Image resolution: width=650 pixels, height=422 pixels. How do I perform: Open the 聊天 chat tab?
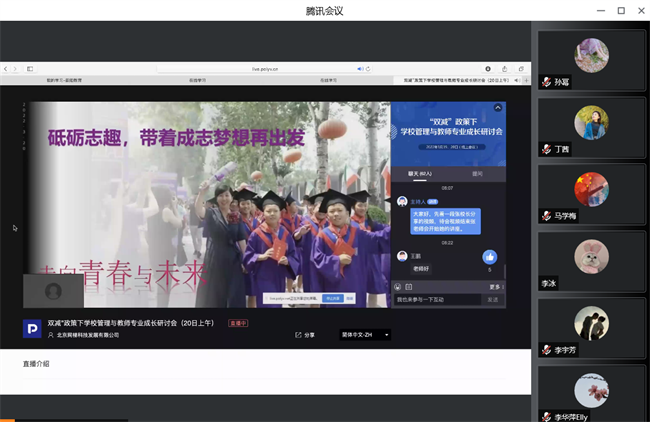coord(420,174)
